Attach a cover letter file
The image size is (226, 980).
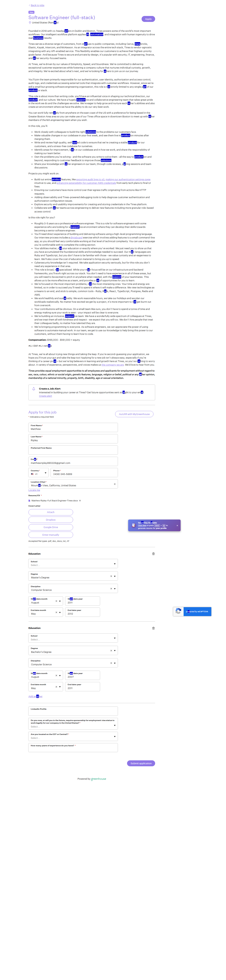click(51, 512)
